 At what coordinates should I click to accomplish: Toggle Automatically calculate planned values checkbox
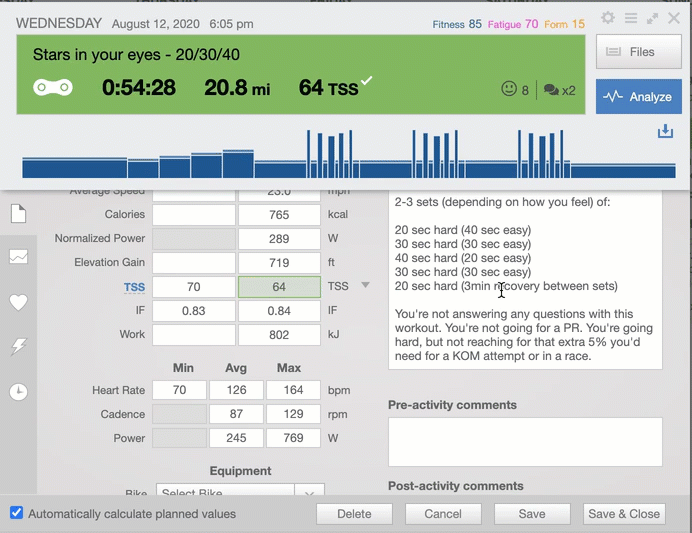point(16,513)
